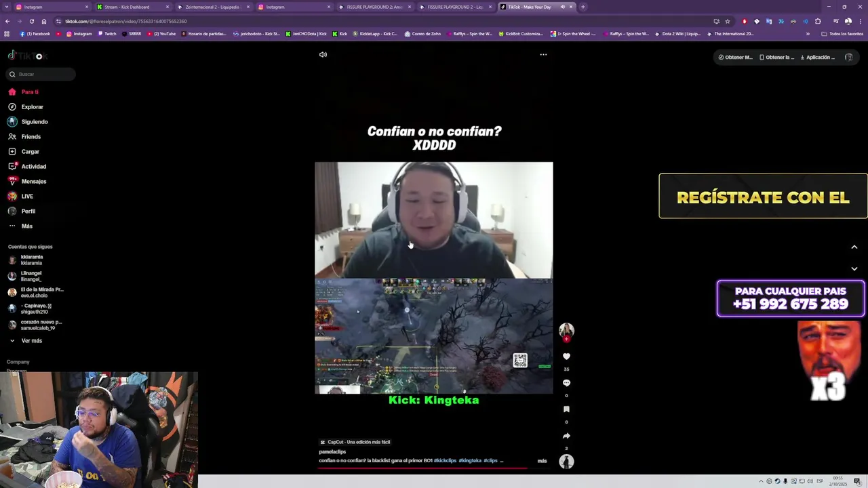Open the Friends page
The image size is (868, 488).
click(x=24, y=136)
